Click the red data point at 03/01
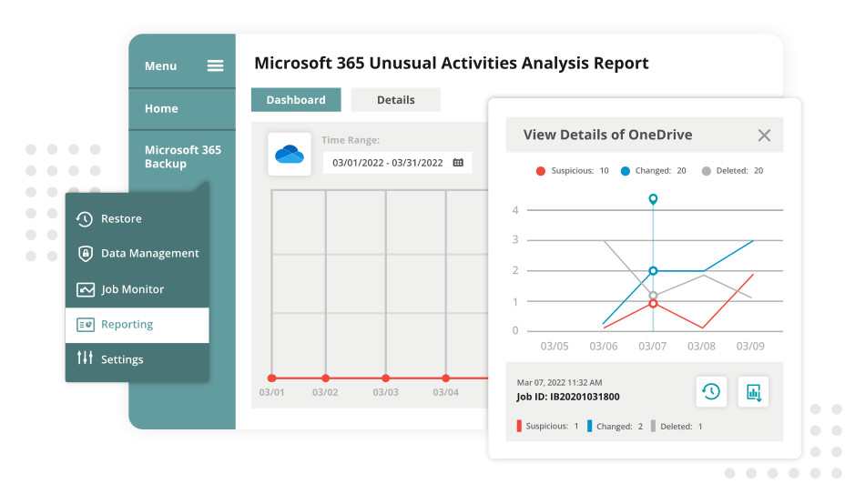This screenshot has width=865, height=504. click(271, 378)
